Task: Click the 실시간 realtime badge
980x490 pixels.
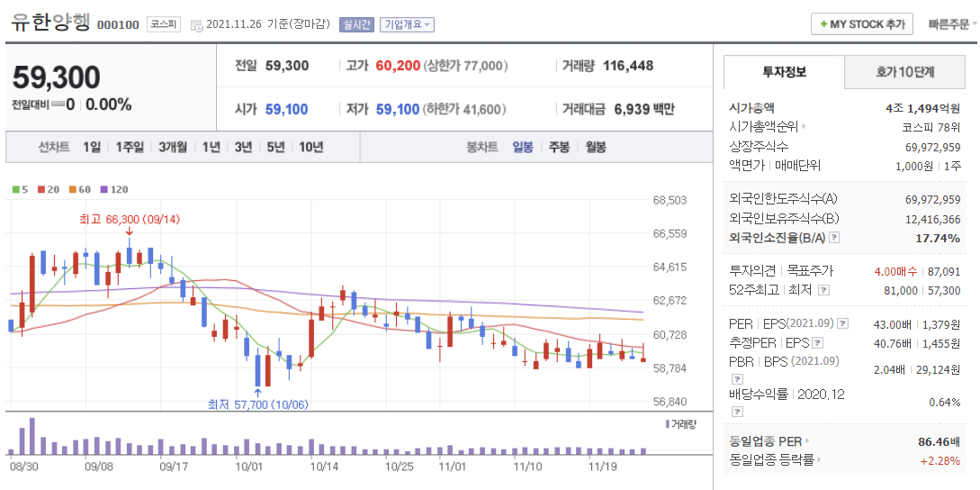Action: point(356,25)
